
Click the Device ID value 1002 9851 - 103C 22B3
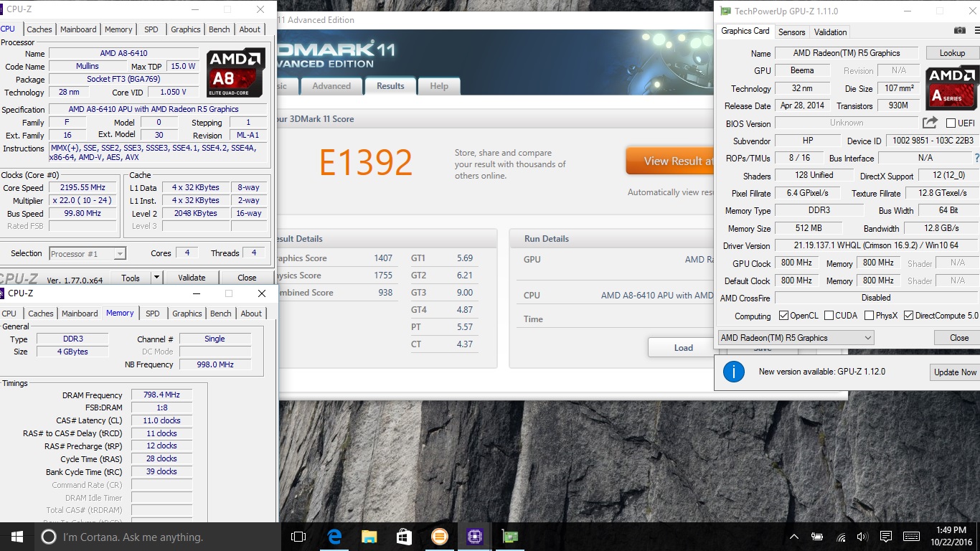click(931, 141)
